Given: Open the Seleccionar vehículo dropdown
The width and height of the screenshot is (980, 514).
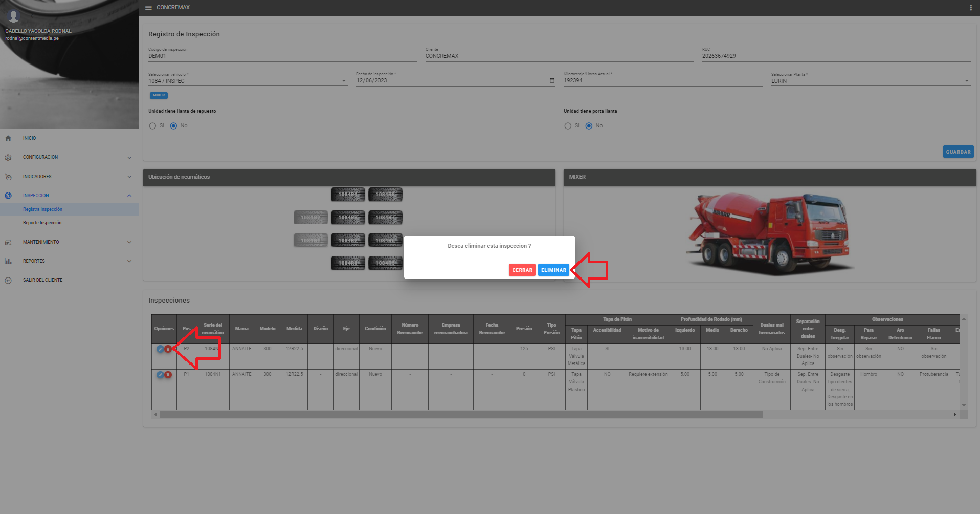Looking at the screenshot, I should pyautogui.click(x=248, y=81).
